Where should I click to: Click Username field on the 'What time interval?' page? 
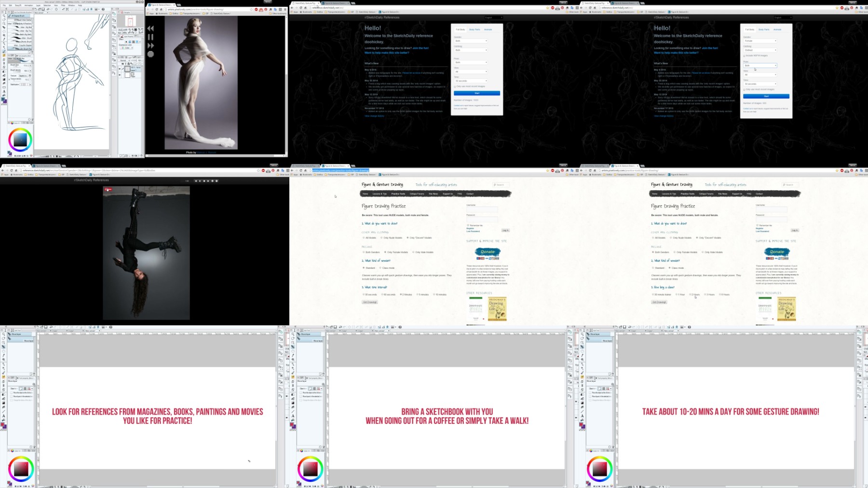pyautogui.click(x=482, y=209)
